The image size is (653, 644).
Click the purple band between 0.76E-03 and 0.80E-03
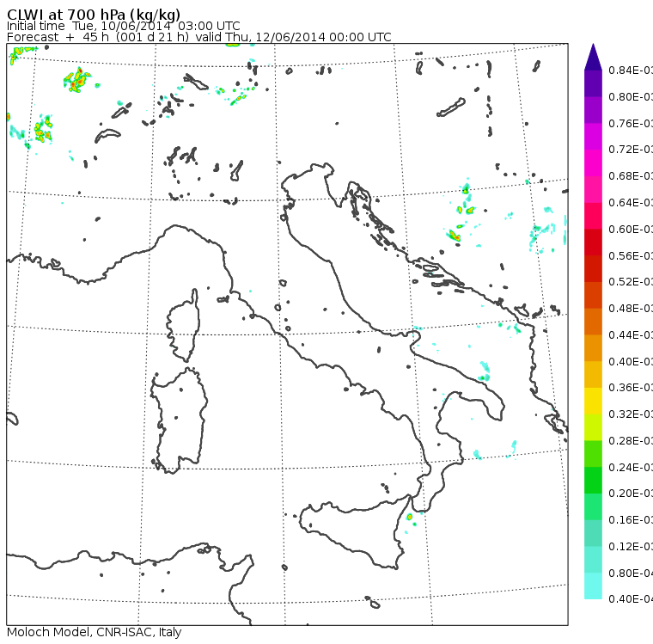pos(593,110)
